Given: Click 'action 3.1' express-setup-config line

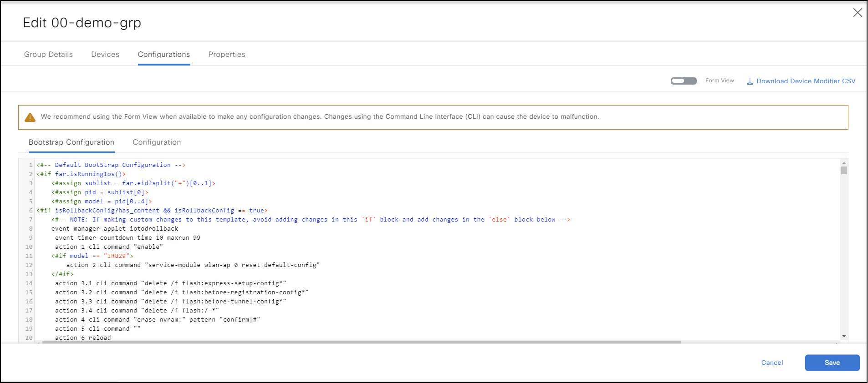Looking at the screenshot, I should 171,283.
